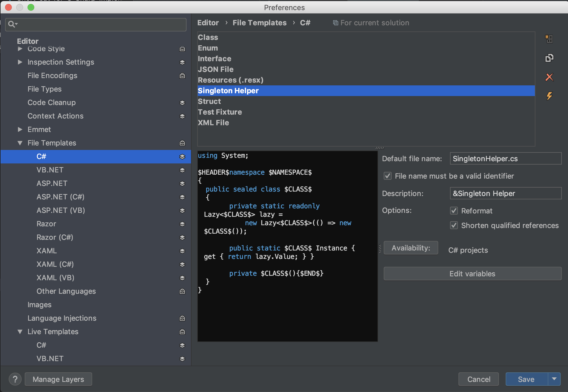568x392 pixels.
Task: Click the Default file name input field
Action: click(x=505, y=159)
